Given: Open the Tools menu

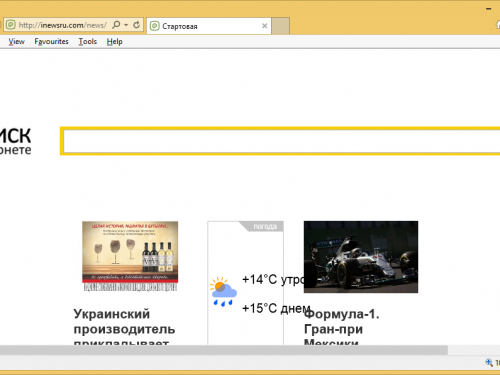Looking at the screenshot, I should (88, 42).
